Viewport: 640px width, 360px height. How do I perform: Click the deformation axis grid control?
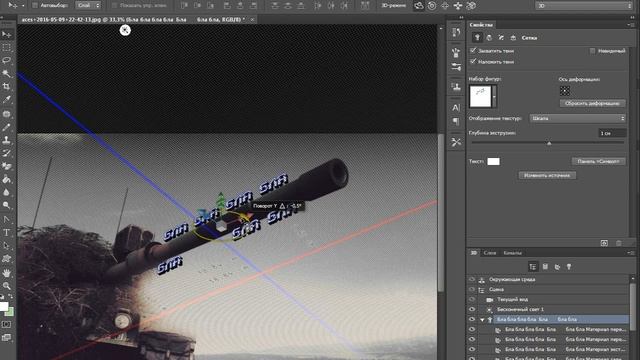(564, 91)
